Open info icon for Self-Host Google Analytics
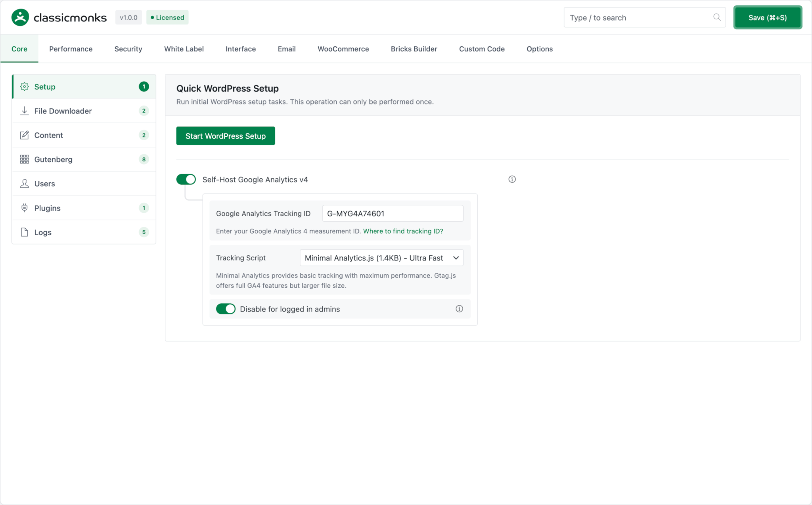812x505 pixels. pos(512,179)
